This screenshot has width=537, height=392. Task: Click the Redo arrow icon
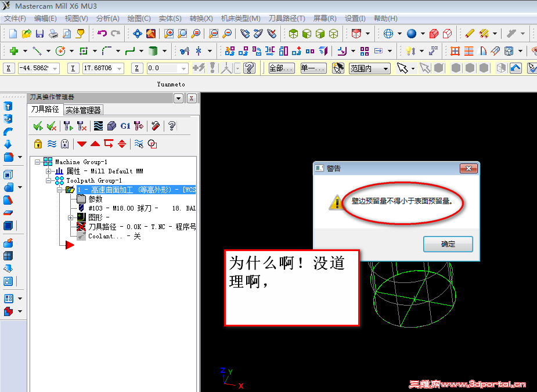coord(116,33)
